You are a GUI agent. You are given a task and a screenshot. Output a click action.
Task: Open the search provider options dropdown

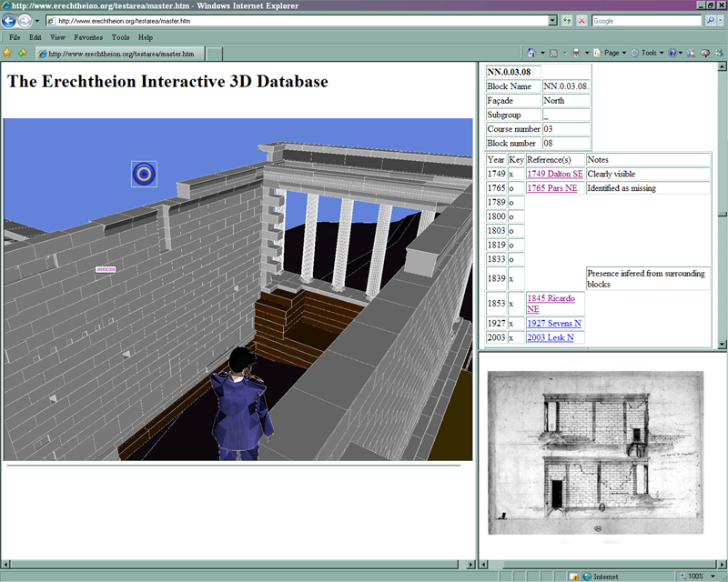(721, 21)
